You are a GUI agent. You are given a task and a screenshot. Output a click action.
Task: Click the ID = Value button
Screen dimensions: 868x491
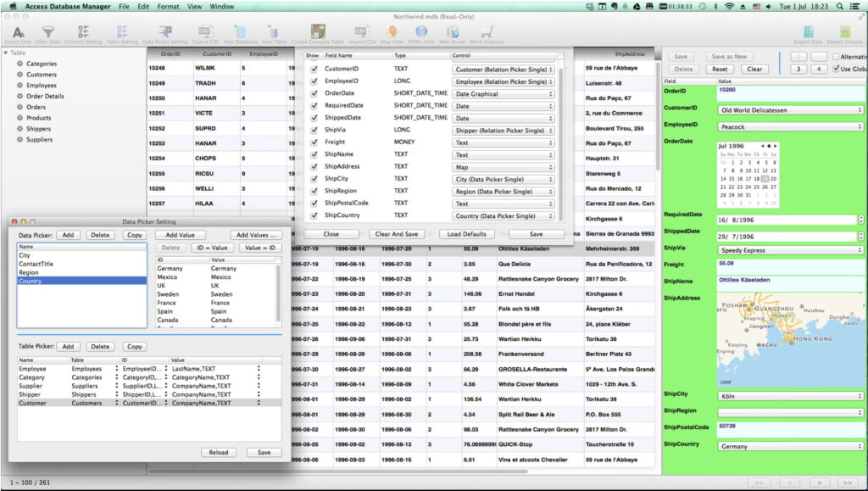pos(212,248)
